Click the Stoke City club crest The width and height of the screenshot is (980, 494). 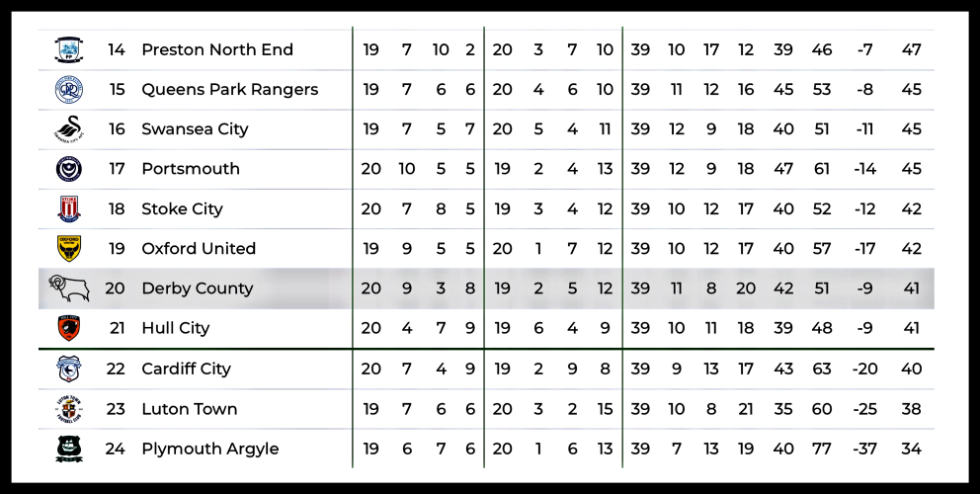[x=68, y=209]
